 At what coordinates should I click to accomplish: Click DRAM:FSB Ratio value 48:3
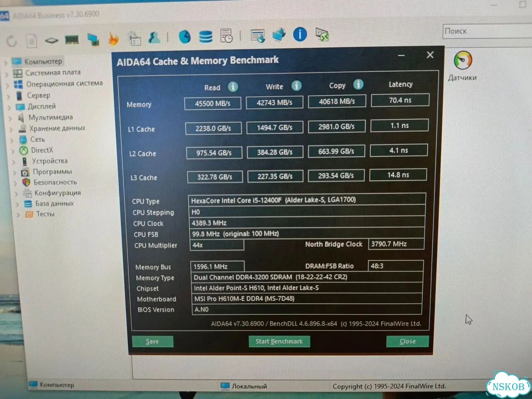pos(396,266)
